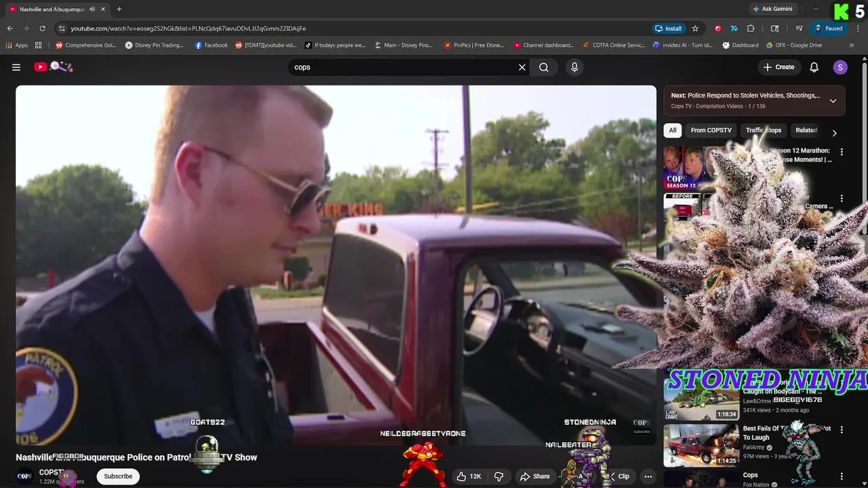
Task: Dislike the video
Action: pos(498,476)
